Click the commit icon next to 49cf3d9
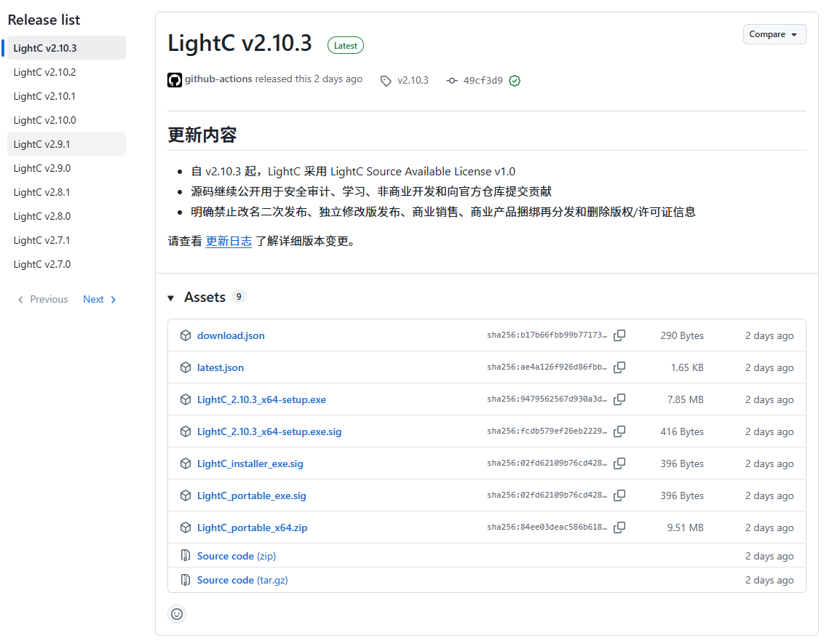This screenshot has width=840, height=641. tap(452, 80)
